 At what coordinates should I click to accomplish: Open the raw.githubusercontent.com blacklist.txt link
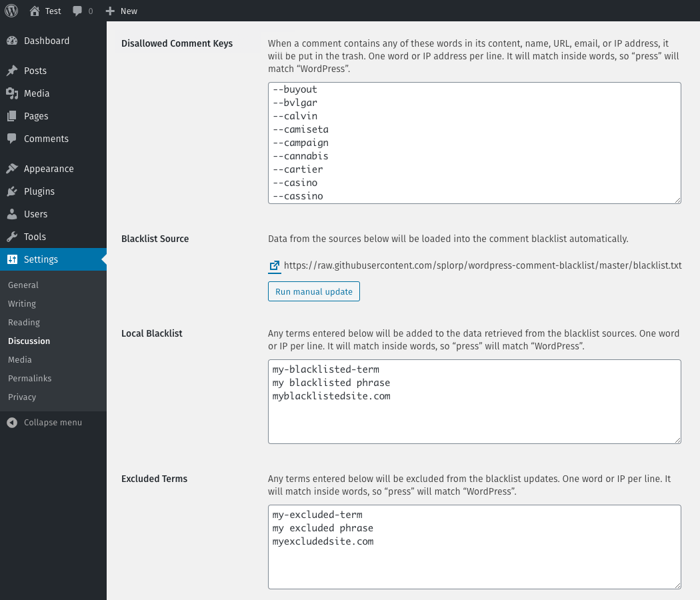tap(483, 265)
